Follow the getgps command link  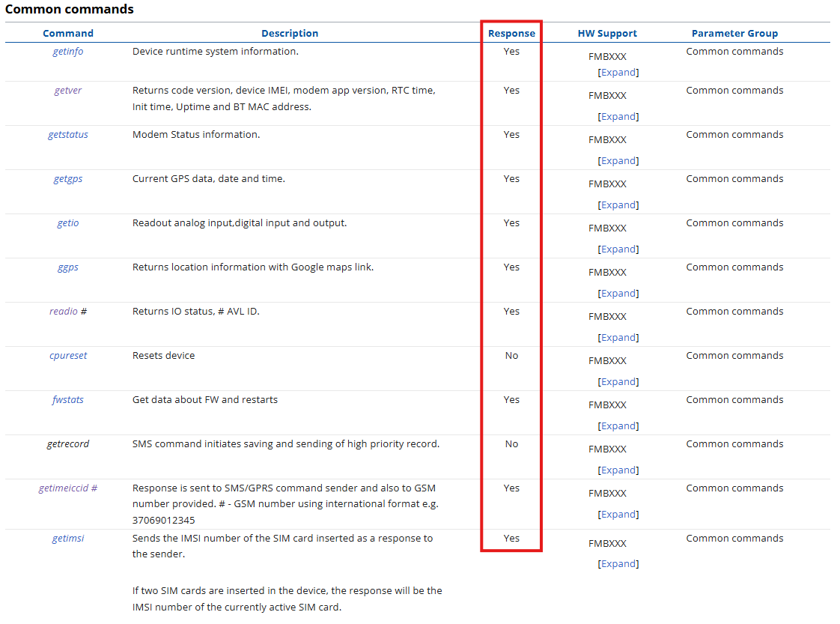click(x=67, y=179)
